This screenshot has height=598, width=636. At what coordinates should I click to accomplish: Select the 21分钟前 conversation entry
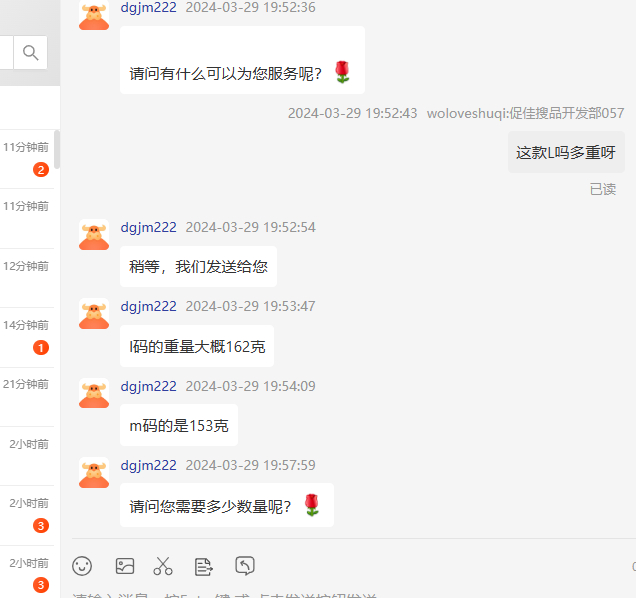click(x=27, y=397)
